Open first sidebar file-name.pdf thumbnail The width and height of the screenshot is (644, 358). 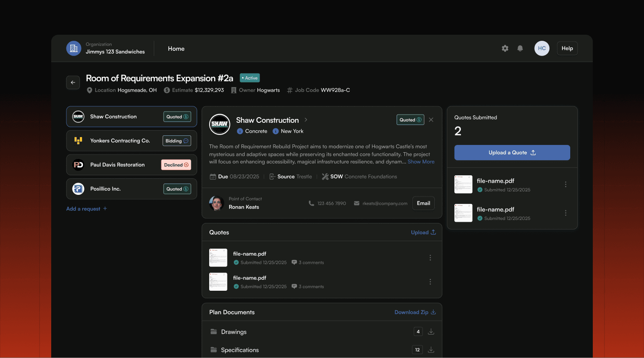tap(463, 184)
